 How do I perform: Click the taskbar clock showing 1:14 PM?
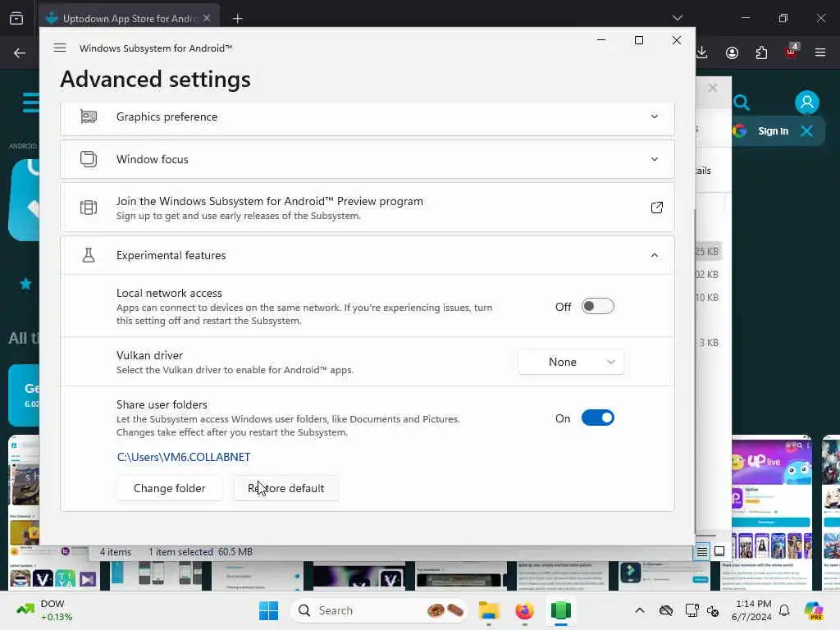751,610
